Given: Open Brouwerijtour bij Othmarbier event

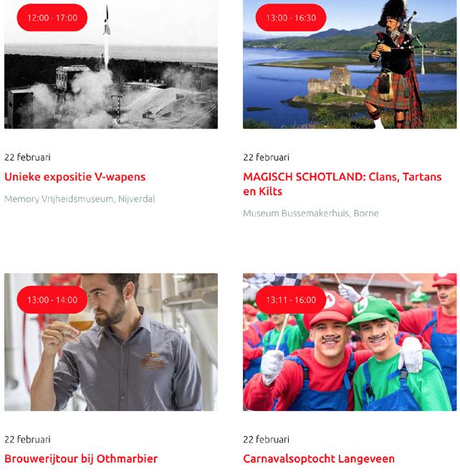Looking at the screenshot, I should (81, 459).
